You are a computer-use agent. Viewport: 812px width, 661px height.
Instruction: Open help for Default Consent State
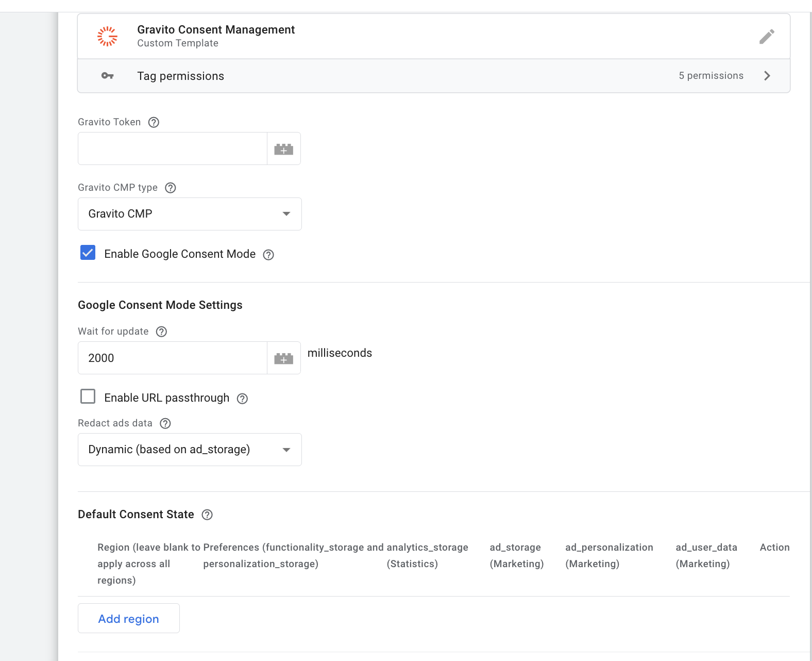pyautogui.click(x=207, y=515)
